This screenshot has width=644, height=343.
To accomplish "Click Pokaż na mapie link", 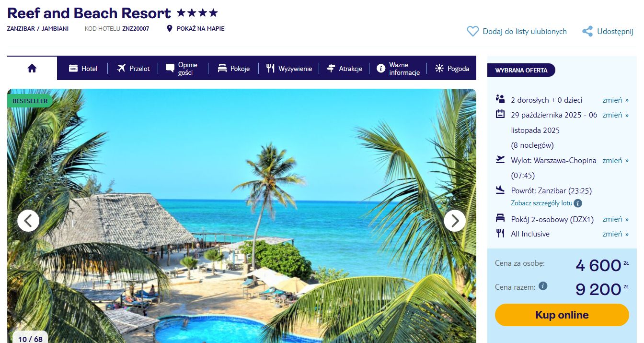I will click(x=200, y=29).
